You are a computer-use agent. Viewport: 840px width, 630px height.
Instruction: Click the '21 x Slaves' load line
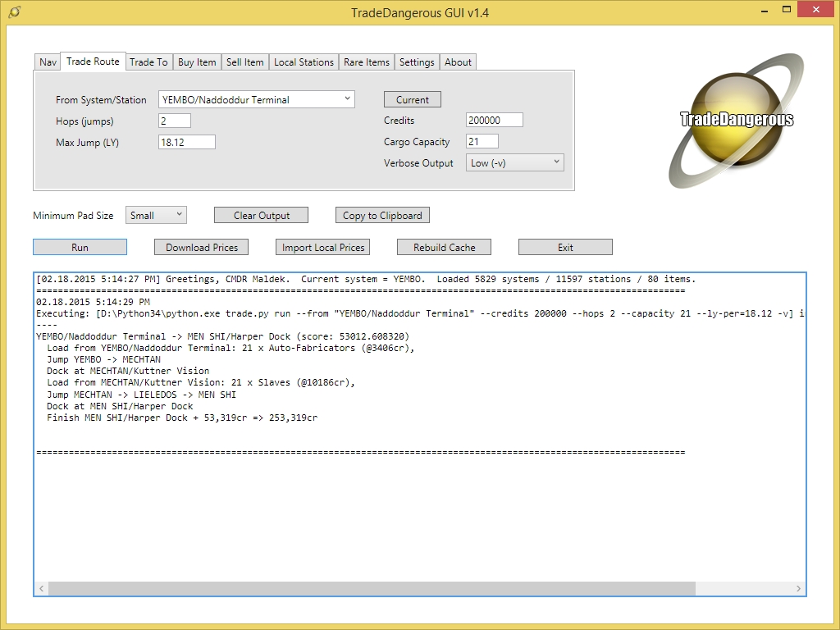(x=201, y=382)
